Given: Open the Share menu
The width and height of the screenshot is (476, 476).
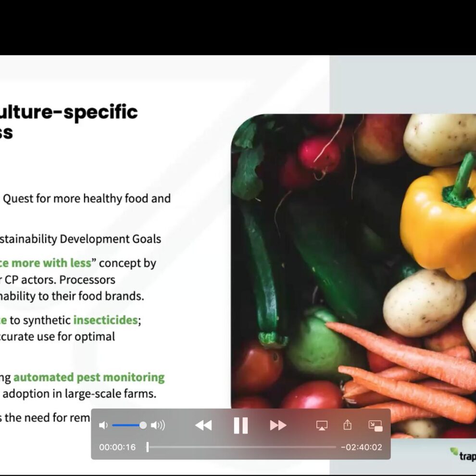Looking at the screenshot, I should [348, 425].
